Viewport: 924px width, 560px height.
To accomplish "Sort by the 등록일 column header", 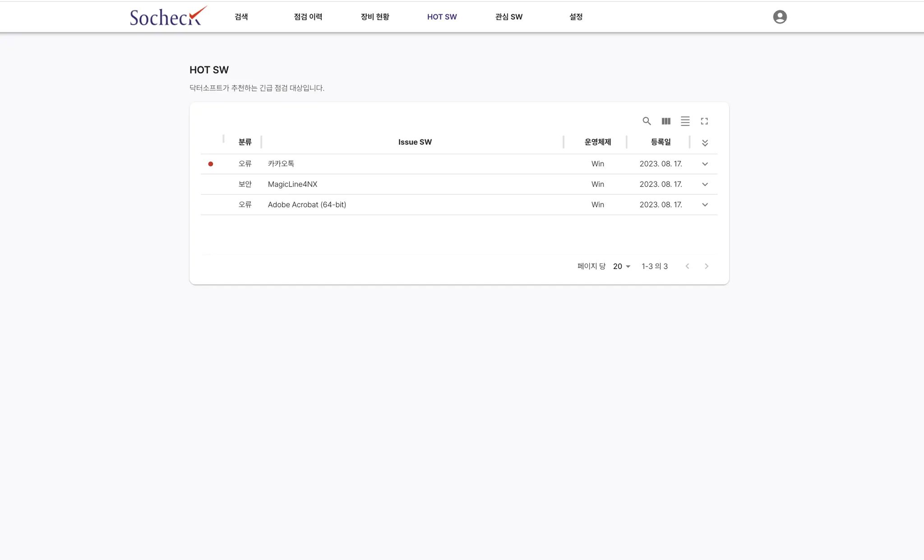I will [661, 142].
